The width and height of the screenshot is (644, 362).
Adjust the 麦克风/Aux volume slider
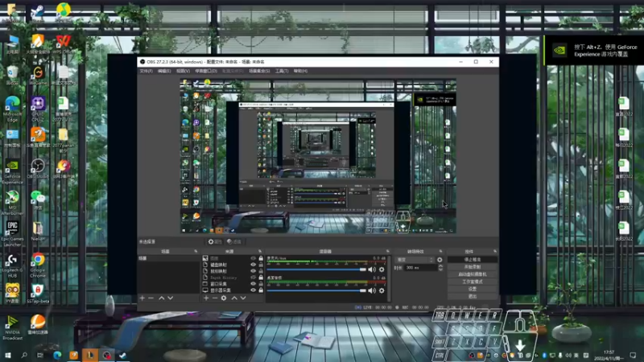coord(316,269)
